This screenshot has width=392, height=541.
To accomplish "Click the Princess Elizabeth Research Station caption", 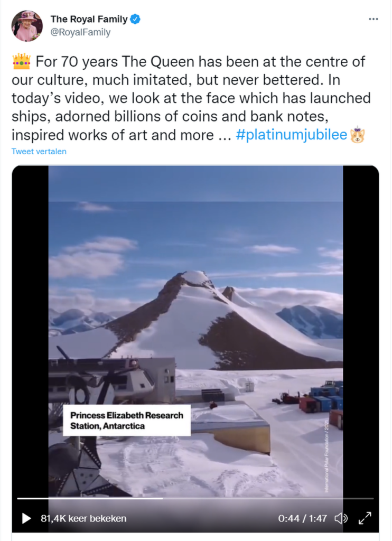I will coord(127,421).
